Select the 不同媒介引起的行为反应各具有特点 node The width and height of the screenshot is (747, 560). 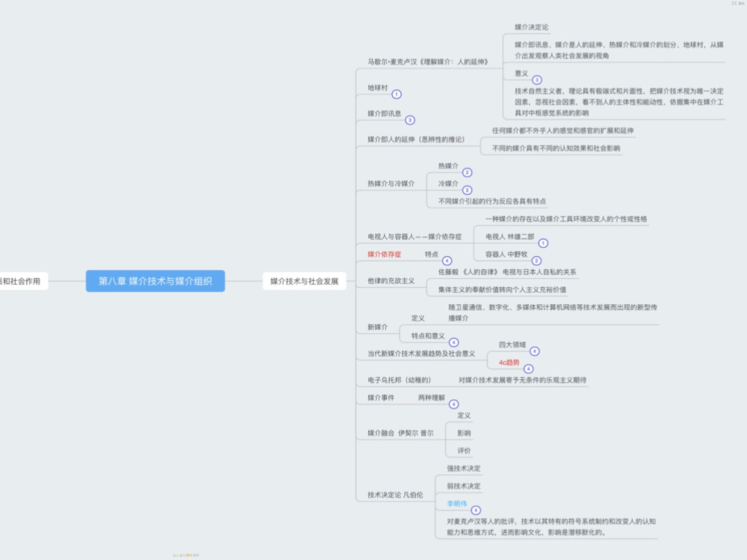[492, 201]
